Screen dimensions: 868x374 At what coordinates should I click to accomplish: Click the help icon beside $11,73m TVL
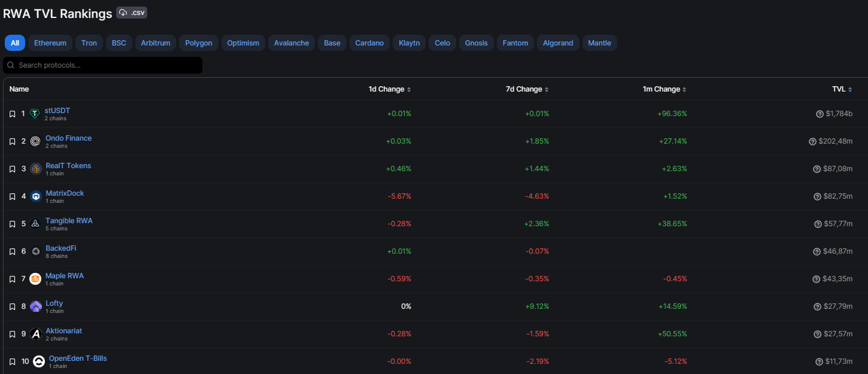(x=819, y=361)
